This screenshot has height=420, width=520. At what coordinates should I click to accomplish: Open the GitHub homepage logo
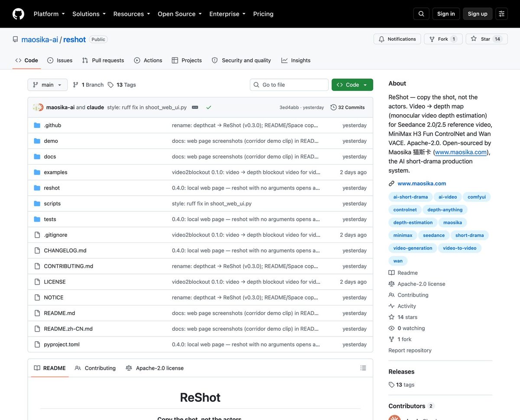pos(18,14)
